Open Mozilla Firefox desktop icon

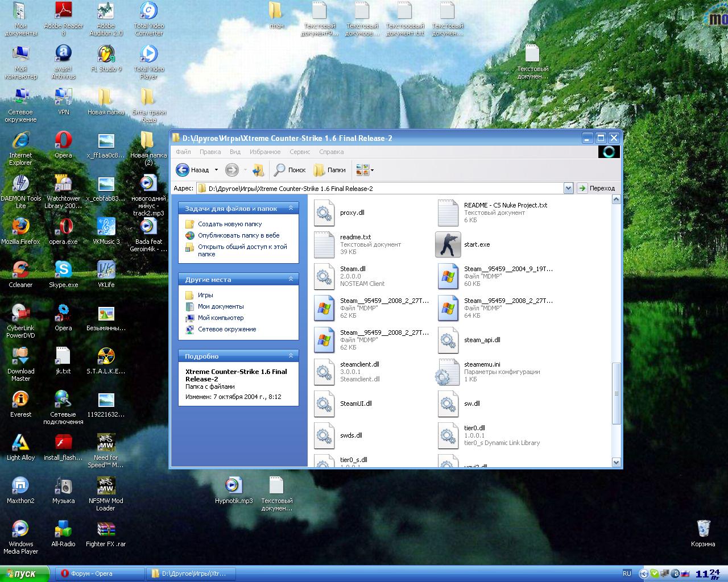pos(20,227)
